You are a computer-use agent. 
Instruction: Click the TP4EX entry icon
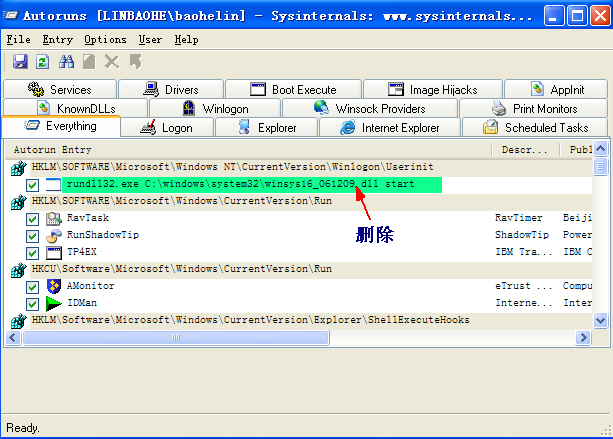54,253
